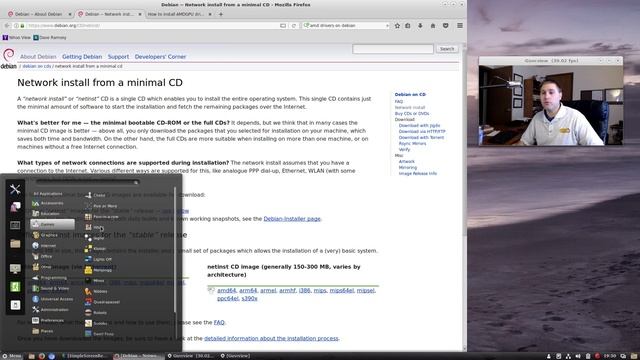The width and height of the screenshot is (640, 360).
Task: Open Sudoku from Games list
Action: pos(96,323)
